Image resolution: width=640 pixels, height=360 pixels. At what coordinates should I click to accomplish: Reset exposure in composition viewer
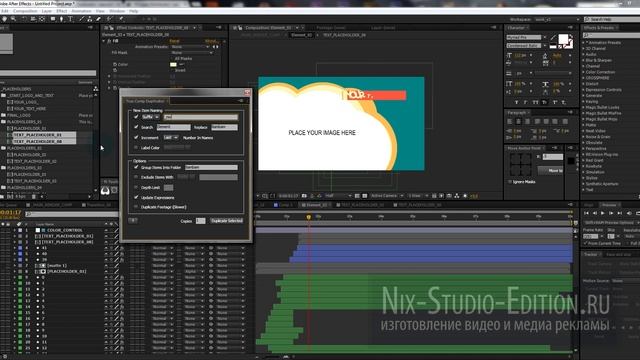tap(465, 196)
